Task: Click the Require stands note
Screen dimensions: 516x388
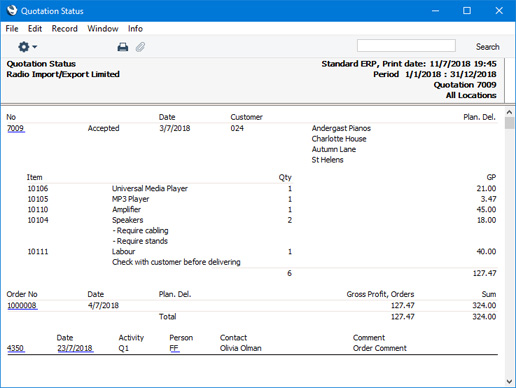Action: click(140, 241)
